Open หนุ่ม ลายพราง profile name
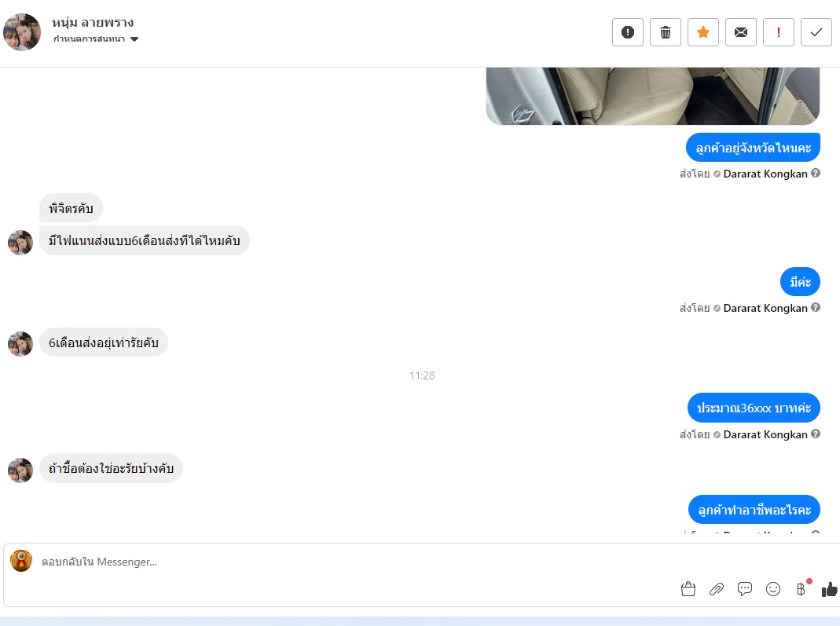Image resolution: width=840 pixels, height=626 pixels. tap(93, 23)
